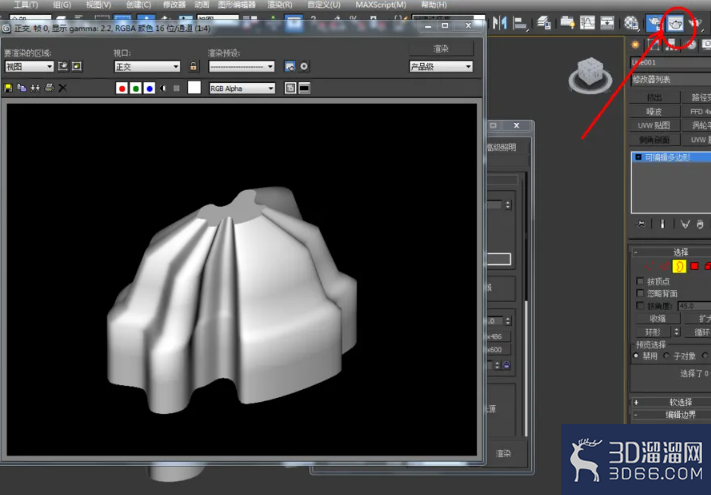Select 可编辑多边形 in the modifier stack
711x495 pixels.
pyautogui.click(x=672, y=157)
